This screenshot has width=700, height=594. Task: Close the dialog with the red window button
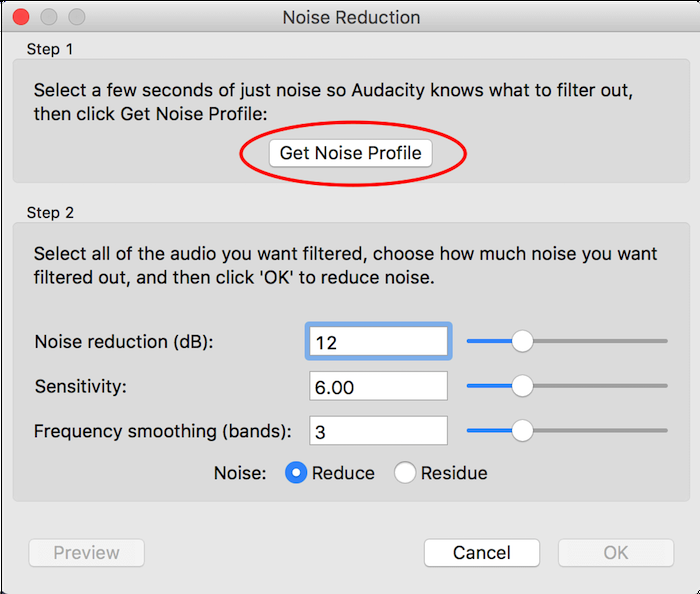[x=22, y=17]
